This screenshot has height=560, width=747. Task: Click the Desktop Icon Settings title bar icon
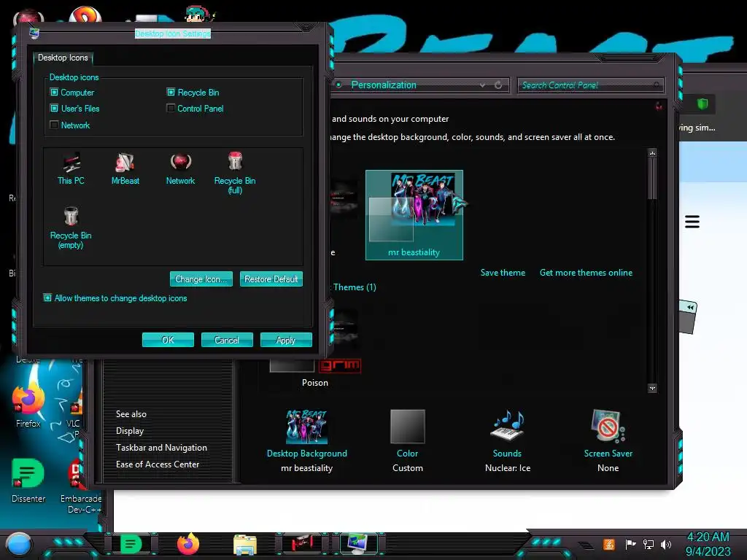tap(34, 33)
